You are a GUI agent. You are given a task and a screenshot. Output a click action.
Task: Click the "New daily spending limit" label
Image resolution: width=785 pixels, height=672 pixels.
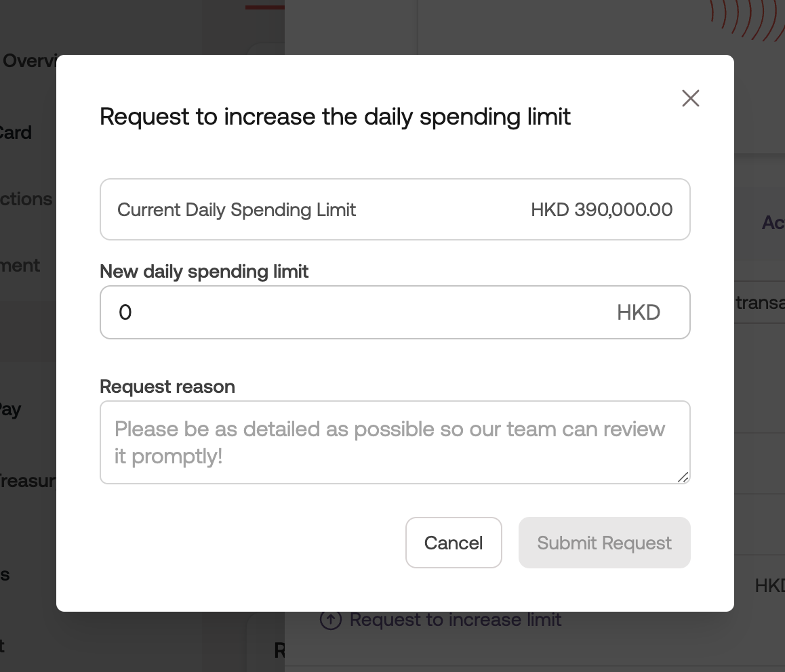204,272
